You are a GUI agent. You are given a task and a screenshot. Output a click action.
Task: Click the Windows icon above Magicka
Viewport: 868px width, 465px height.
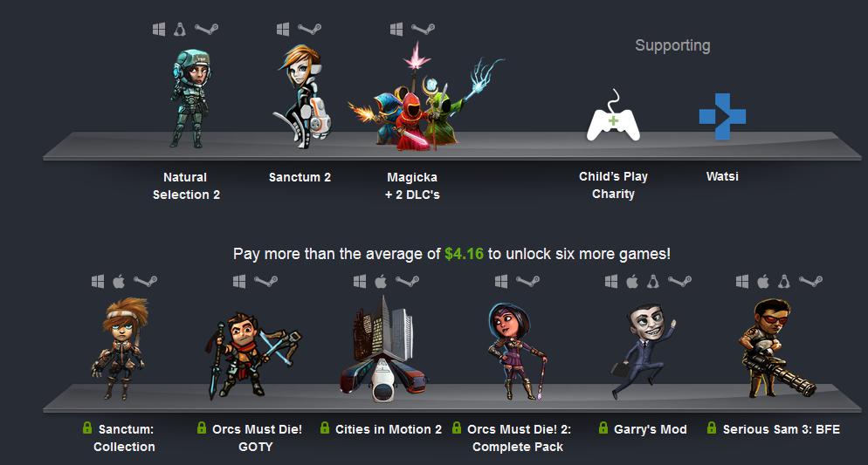pos(396,29)
